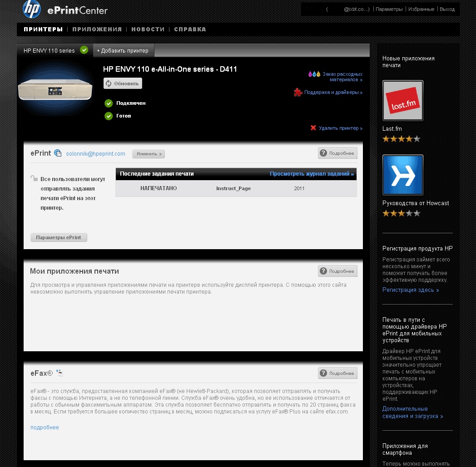476x467 pixels.
Task: Click the lowercase подробнее link under eFax text
Action: point(45,427)
